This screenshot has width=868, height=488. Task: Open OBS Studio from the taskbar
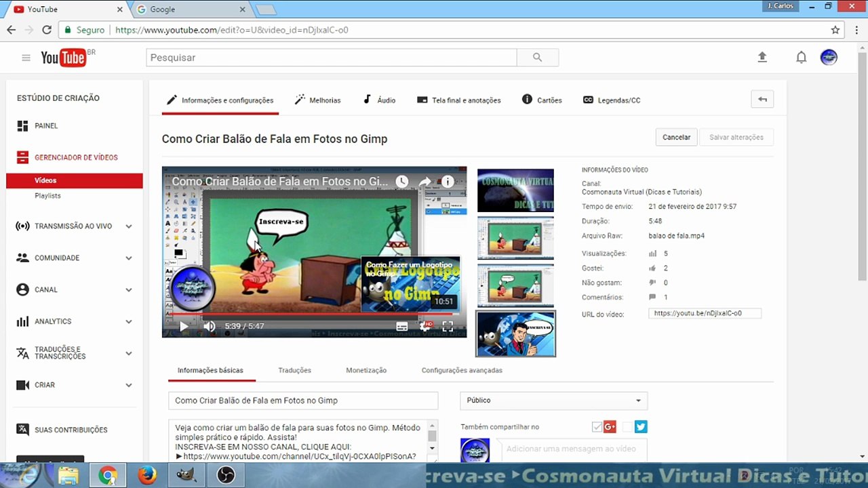coord(225,476)
